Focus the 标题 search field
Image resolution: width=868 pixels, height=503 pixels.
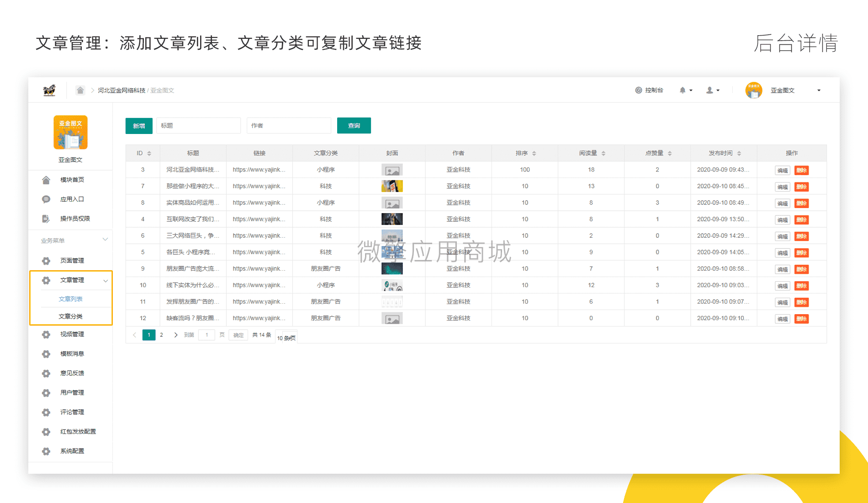tap(198, 126)
